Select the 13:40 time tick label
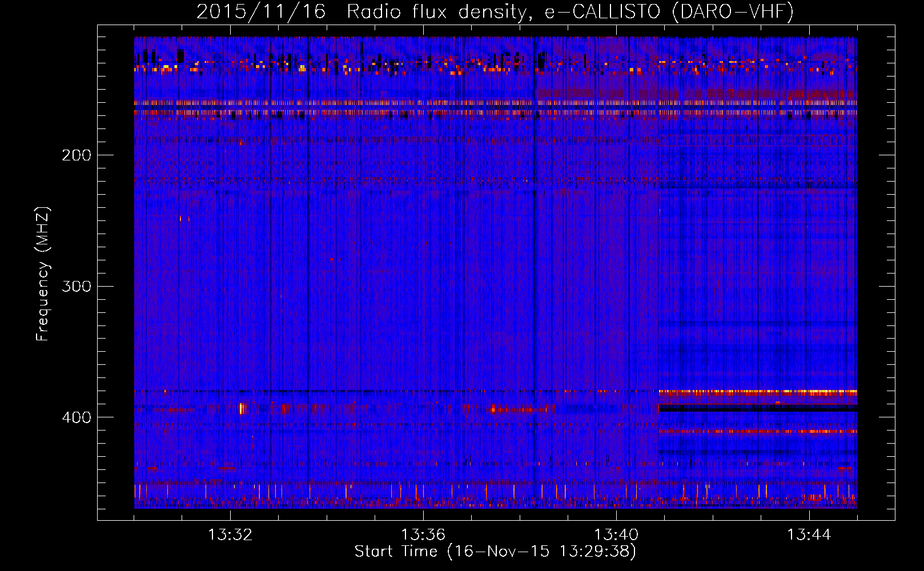This screenshot has height=571, width=924. click(616, 535)
